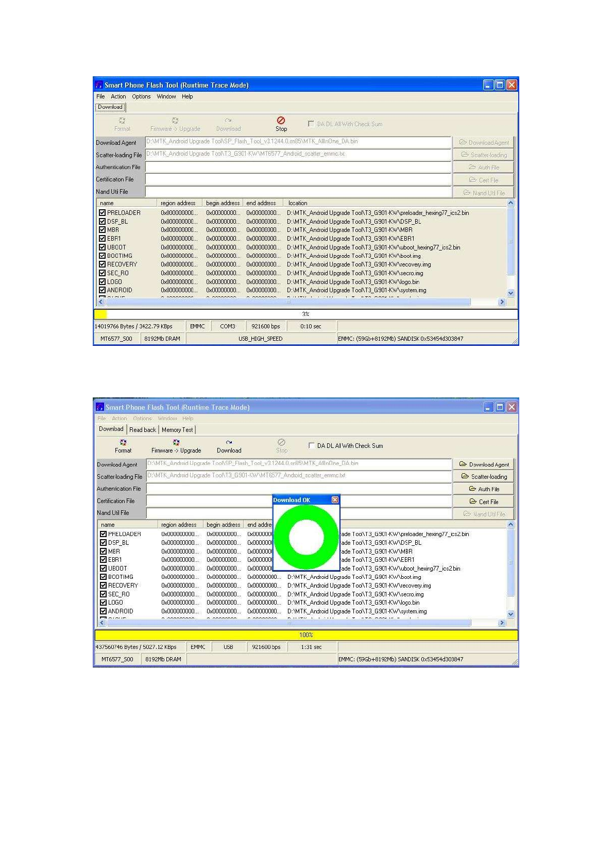Uncheck DSP_BL checkbox in the 3% progress window

pyautogui.click(x=102, y=221)
